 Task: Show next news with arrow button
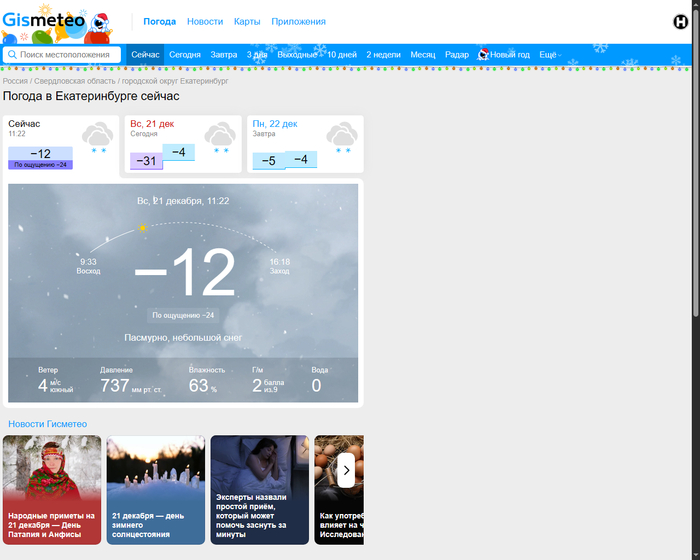[x=346, y=470]
